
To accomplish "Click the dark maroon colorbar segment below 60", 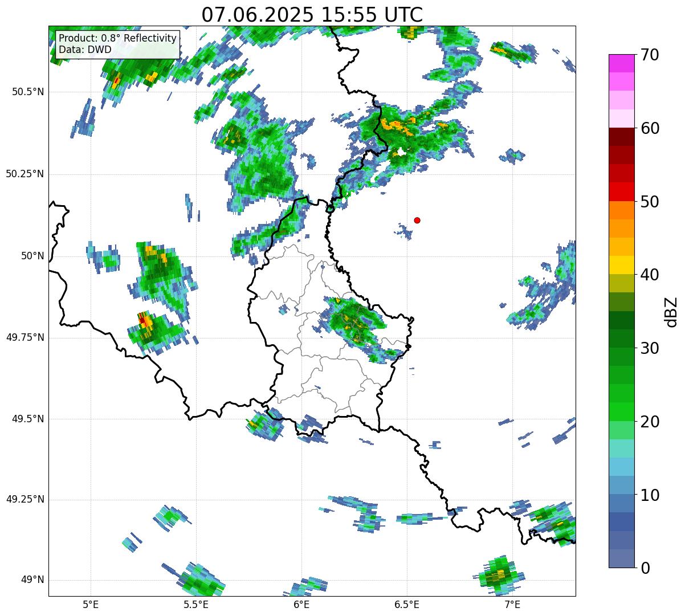I will click(622, 137).
